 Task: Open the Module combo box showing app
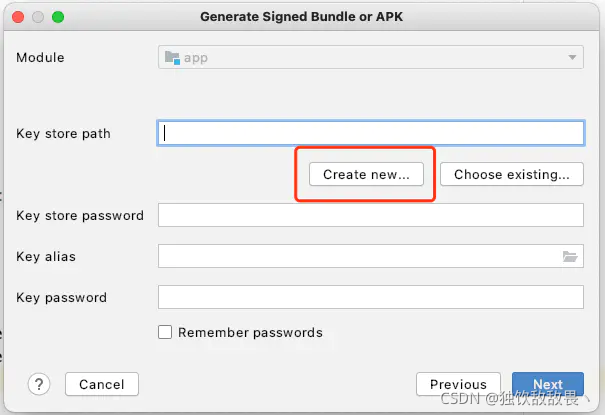click(x=370, y=57)
